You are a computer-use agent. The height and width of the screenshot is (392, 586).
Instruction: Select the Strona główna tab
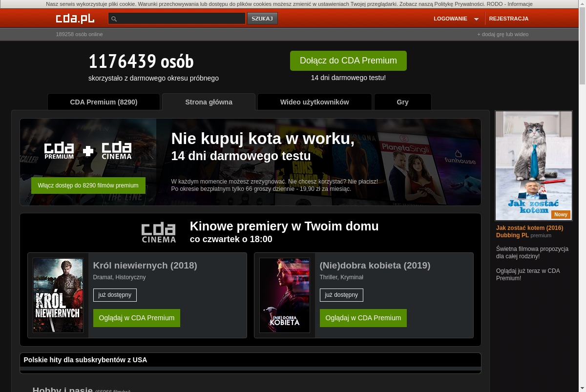pyautogui.click(x=209, y=102)
